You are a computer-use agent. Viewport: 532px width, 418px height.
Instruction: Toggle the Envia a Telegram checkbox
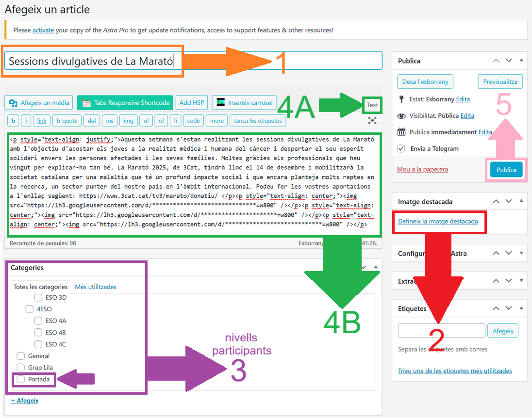point(401,149)
